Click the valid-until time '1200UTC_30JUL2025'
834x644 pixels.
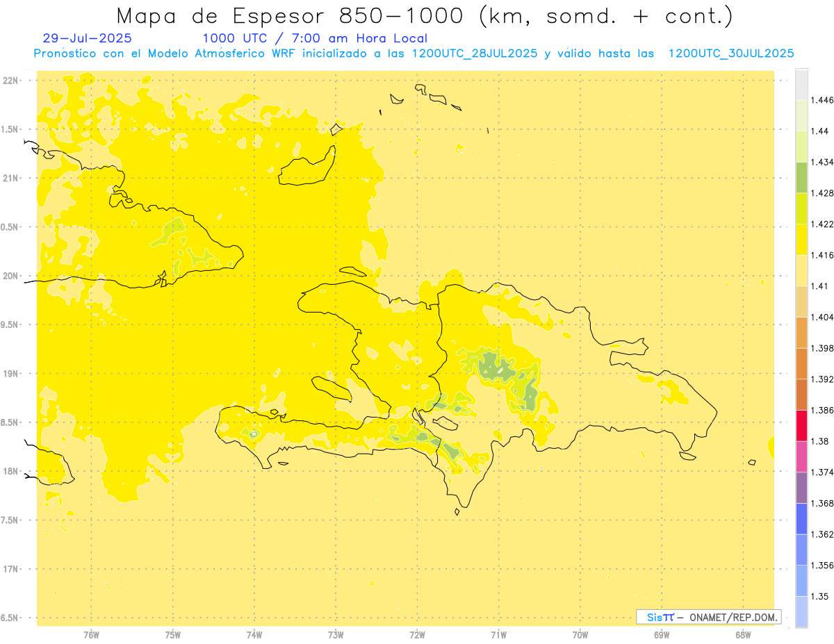tap(731, 53)
